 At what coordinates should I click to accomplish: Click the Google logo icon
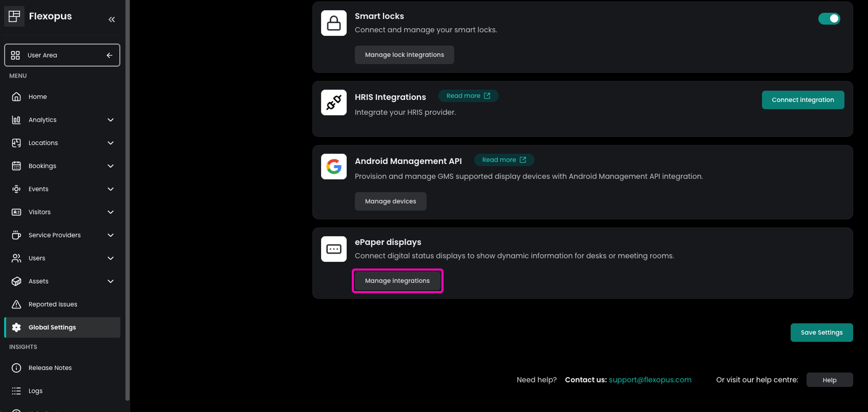click(334, 167)
